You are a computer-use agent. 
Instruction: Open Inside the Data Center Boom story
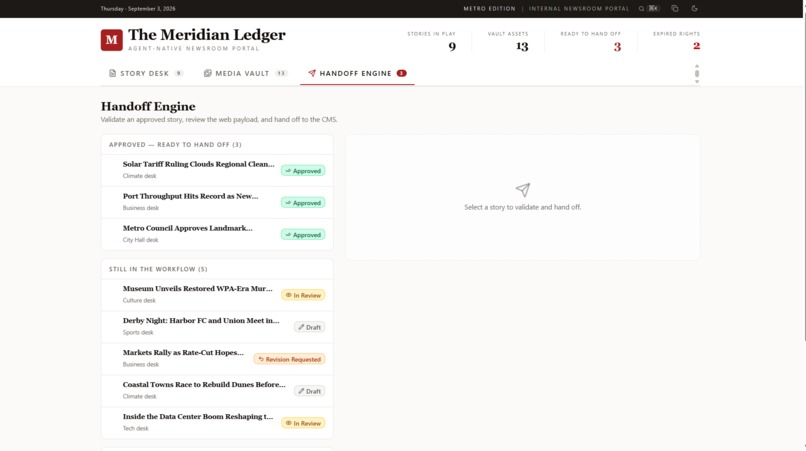point(217,422)
